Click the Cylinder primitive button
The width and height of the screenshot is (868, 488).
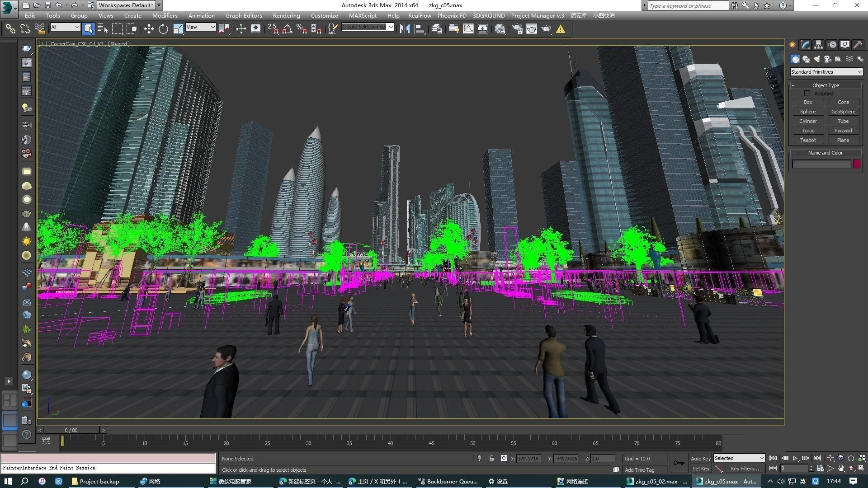coord(808,121)
